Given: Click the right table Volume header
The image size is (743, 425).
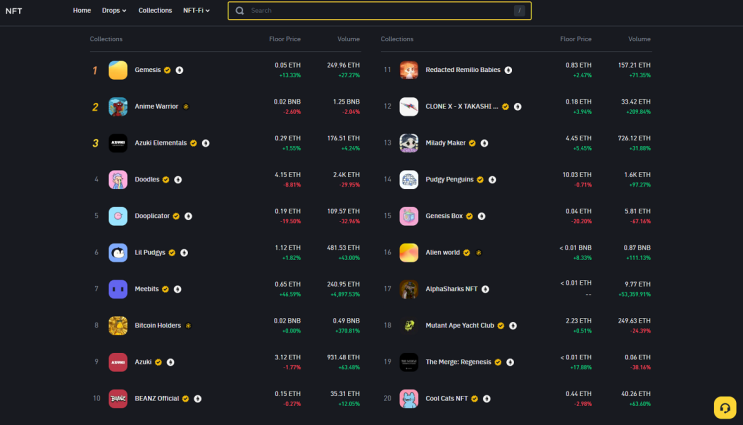Looking at the screenshot, I should [640, 39].
